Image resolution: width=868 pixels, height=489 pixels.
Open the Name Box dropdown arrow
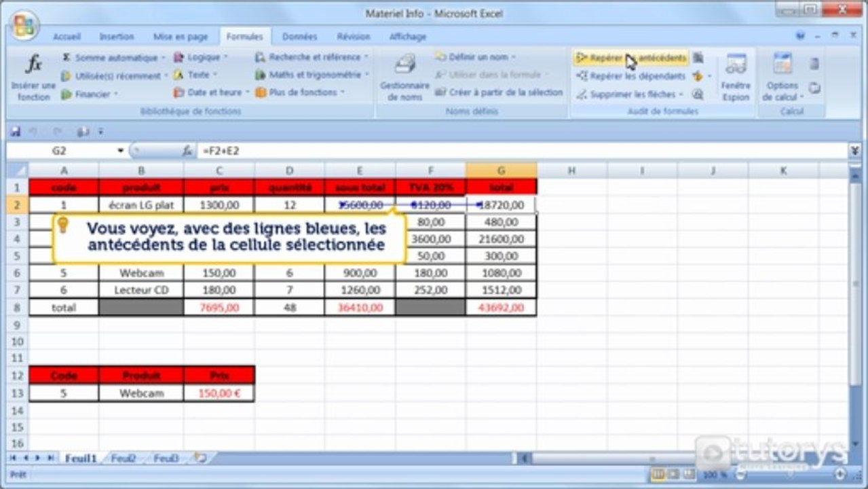pos(121,151)
